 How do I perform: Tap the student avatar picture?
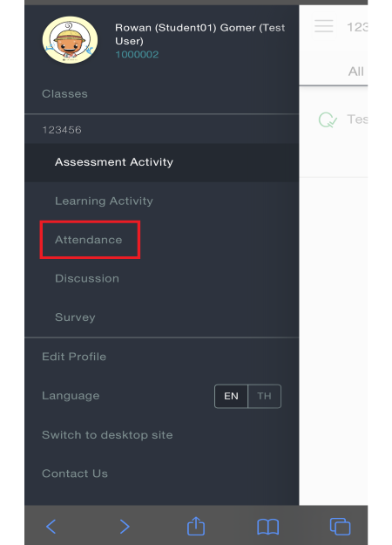coord(70,39)
